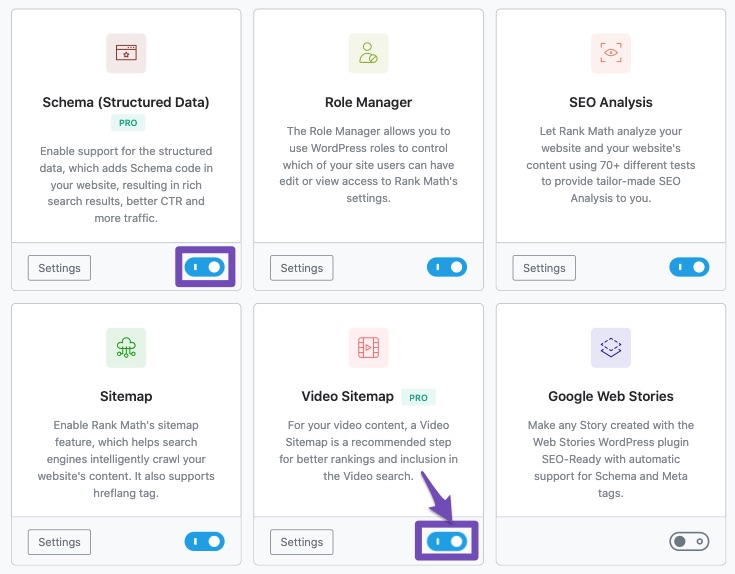Click the SEO Analysis eye icon

[611, 53]
